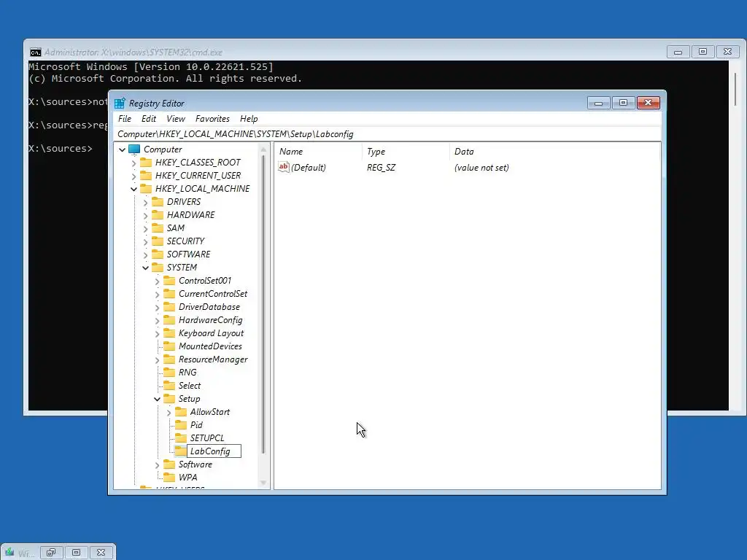The image size is (747, 560).
Task: Expand the HardwareConfig chevron
Action: (x=158, y=321)
